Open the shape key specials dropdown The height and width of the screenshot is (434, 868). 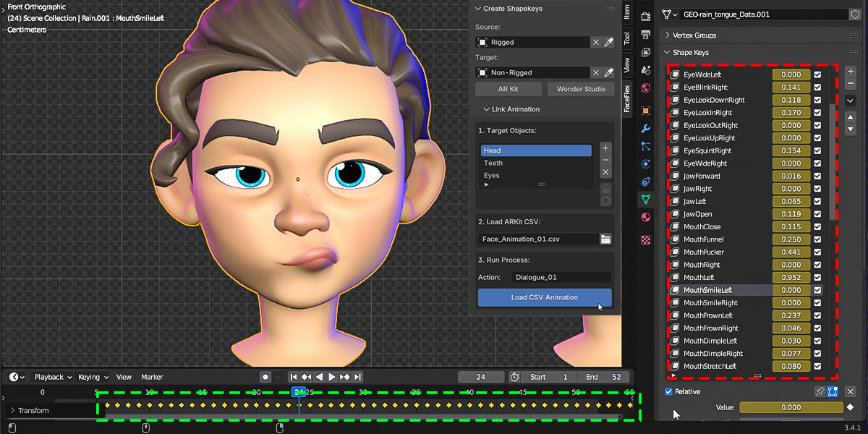pos(851,101)
